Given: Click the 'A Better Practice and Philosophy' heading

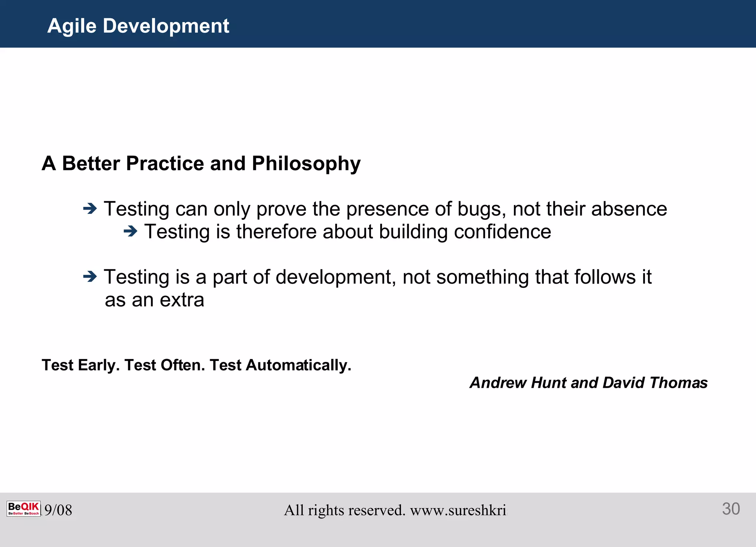Looking at the screenshot, I should click(x=201, y=163).
